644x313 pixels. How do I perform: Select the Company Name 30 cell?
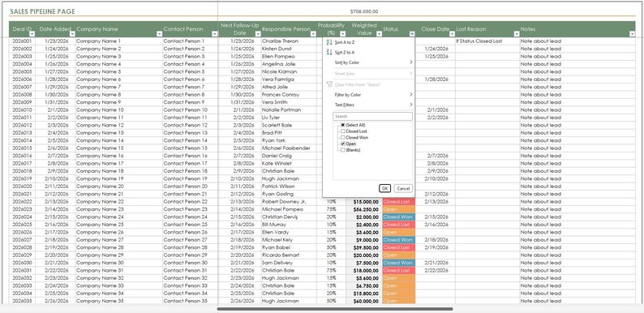pyautogui.click(x=119, y=263)
